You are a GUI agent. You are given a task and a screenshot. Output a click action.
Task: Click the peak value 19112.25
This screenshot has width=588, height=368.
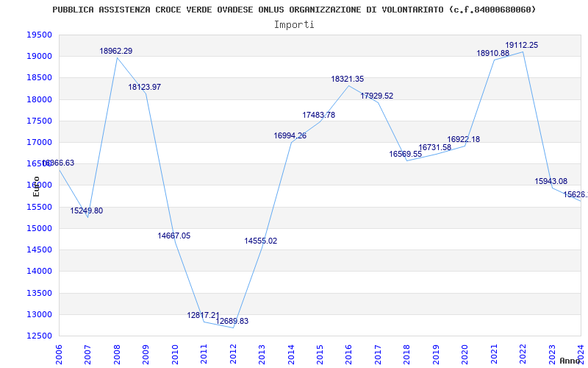coord(522,46)
